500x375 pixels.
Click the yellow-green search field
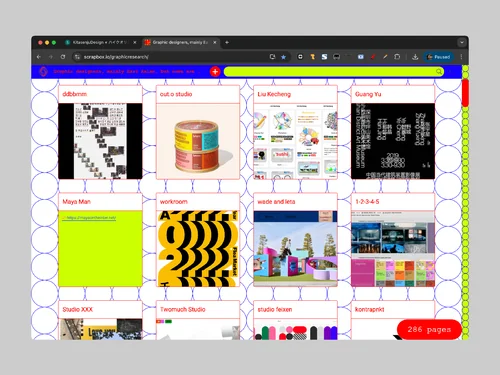(x=334, y=71)
